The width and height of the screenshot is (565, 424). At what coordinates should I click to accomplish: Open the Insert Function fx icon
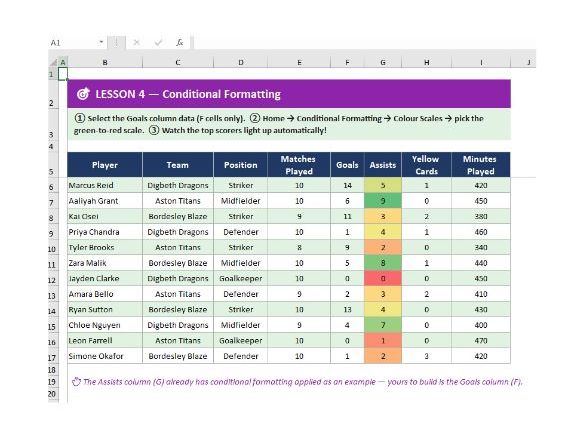179,43
